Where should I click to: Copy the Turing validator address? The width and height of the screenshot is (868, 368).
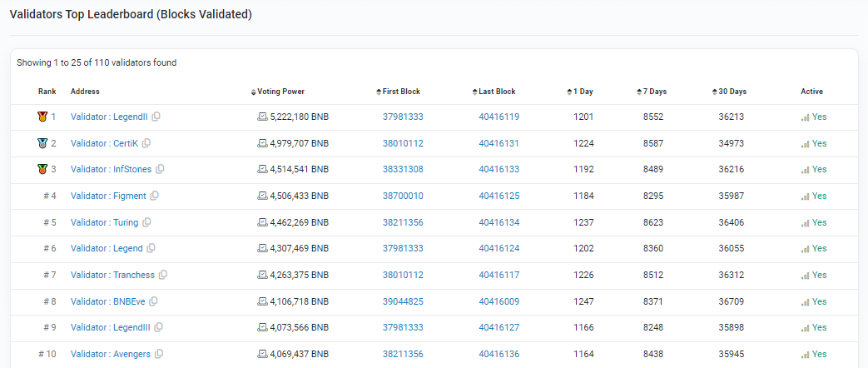146,222
